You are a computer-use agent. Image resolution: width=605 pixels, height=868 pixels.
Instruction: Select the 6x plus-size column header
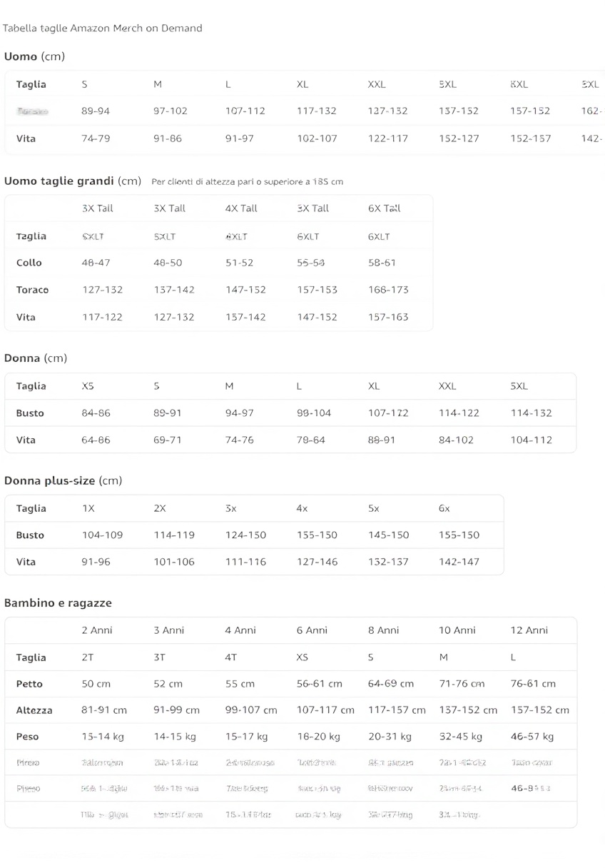(x=444, y=508)
